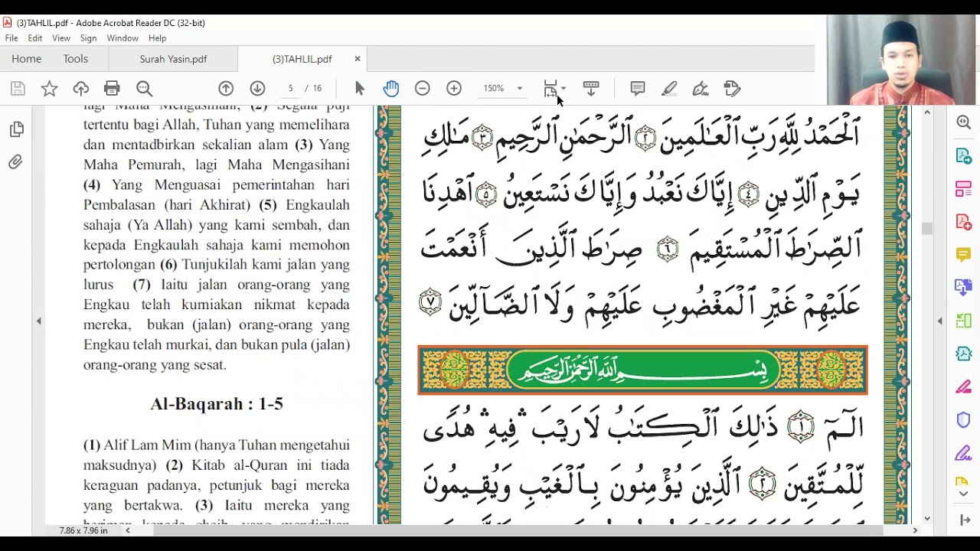Viewport: 980px width, 551px height.
Task: Collapse right pane with the side arrow
Action: (940, 321)
